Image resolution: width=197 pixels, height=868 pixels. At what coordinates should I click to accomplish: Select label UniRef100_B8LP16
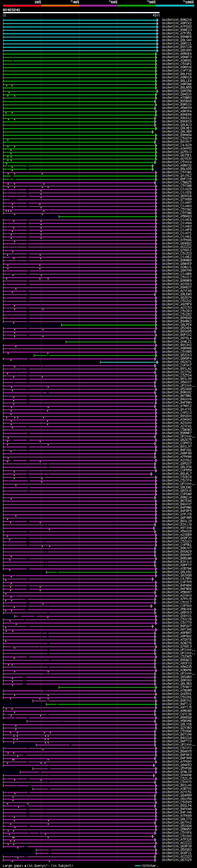point(177,74)
